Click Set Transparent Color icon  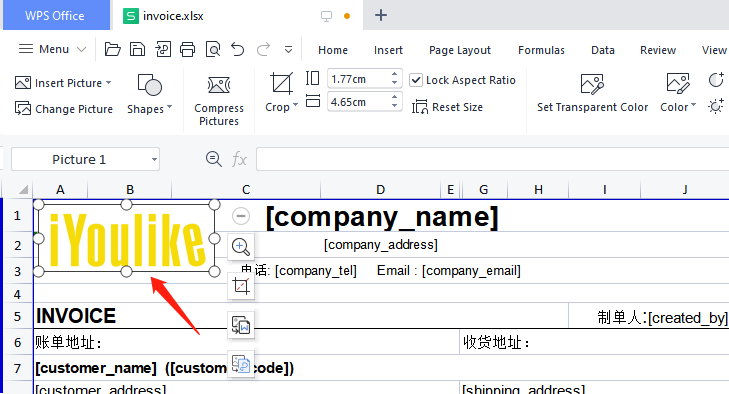coord(592,84)
